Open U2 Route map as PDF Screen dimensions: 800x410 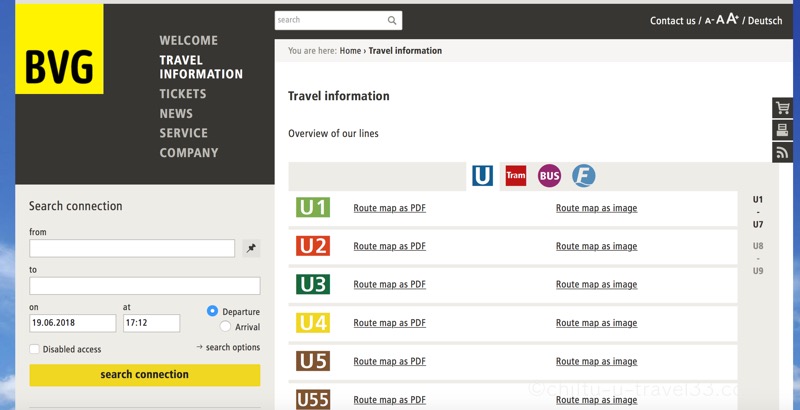(389, 246)
